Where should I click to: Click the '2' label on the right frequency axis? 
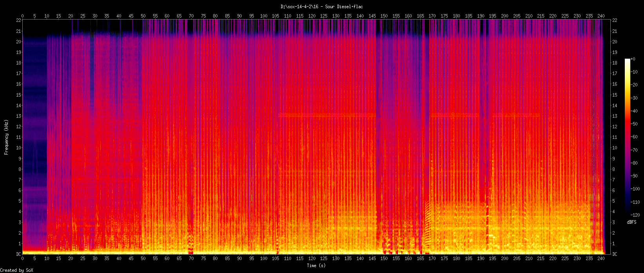pyautogui.click(x=613, y=233)
